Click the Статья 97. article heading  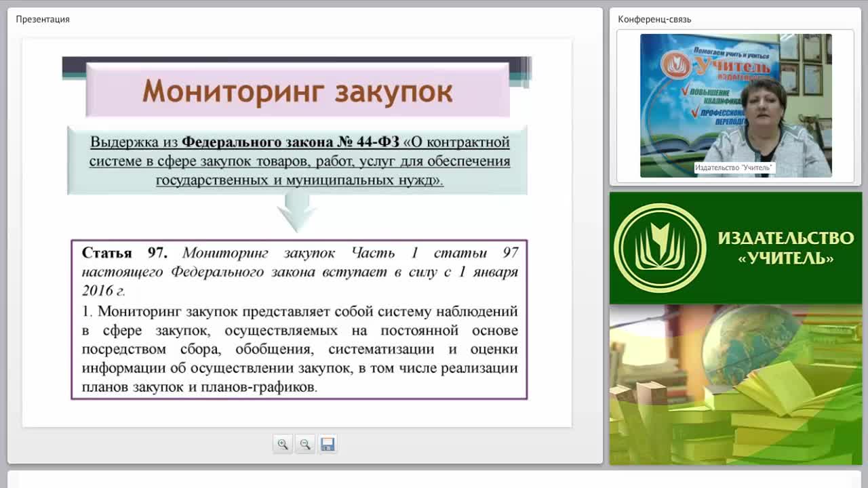click(x=124, y=253)
